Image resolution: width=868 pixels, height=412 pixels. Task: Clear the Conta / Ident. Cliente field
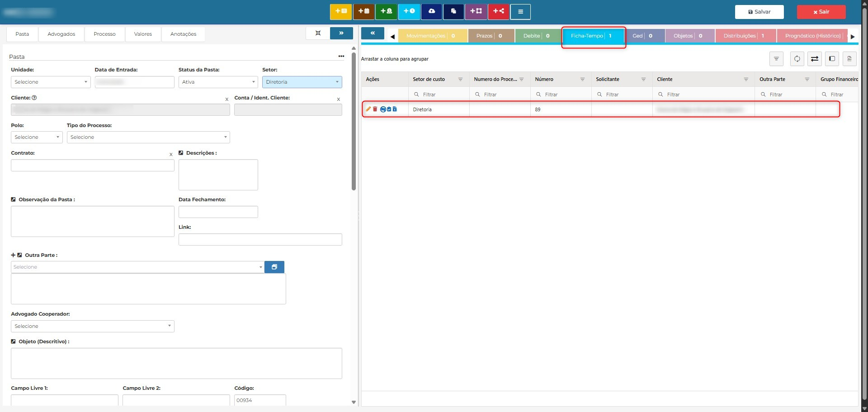point(338,99)
